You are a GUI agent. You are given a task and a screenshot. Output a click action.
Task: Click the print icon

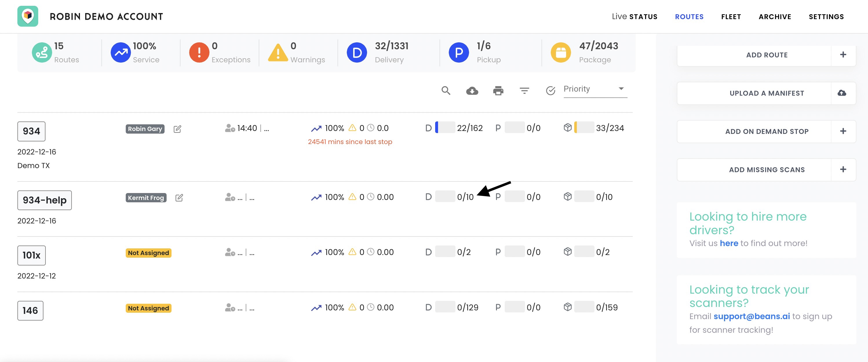click(498, 91)
